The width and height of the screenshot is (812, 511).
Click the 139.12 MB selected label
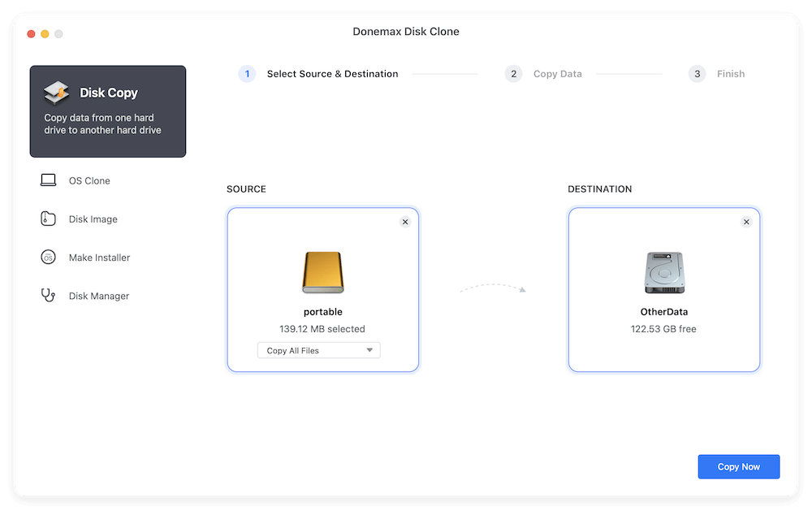click(x=323, y=329)
